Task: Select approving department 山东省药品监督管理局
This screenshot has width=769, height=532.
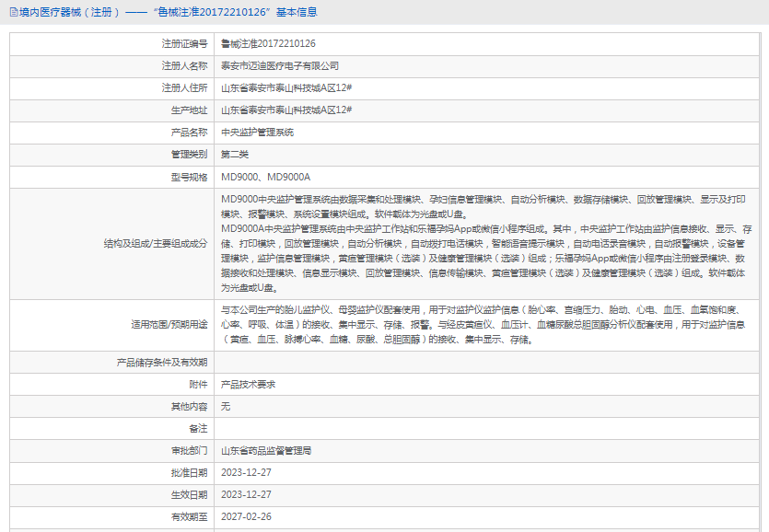Action: [x=266, y=451]
